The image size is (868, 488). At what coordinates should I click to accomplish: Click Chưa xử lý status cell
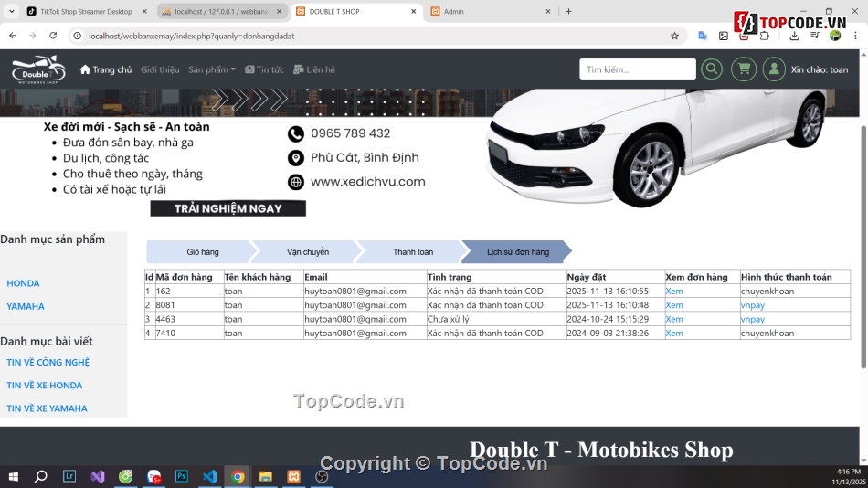(496, 319)
